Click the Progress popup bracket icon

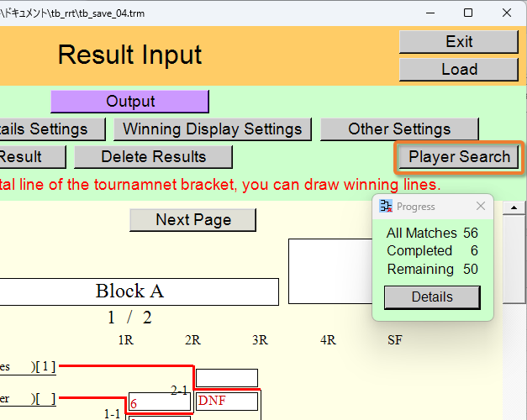coord(386,206)
